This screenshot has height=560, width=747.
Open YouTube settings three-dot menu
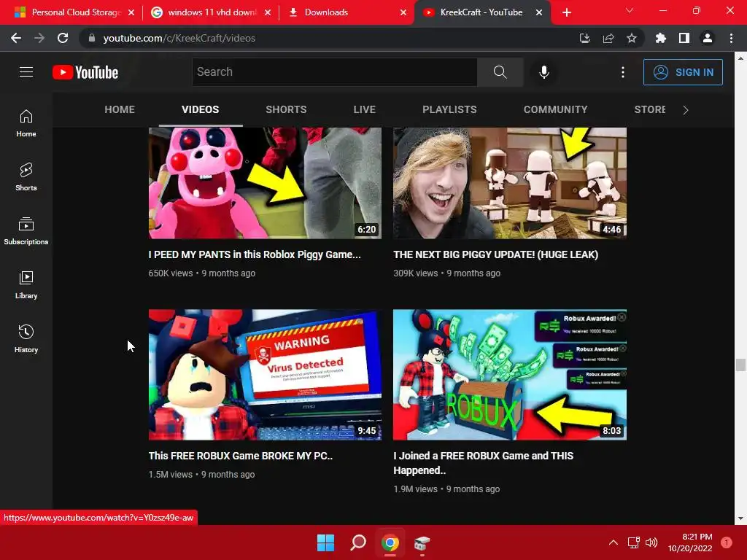click(x=623, y=72)
